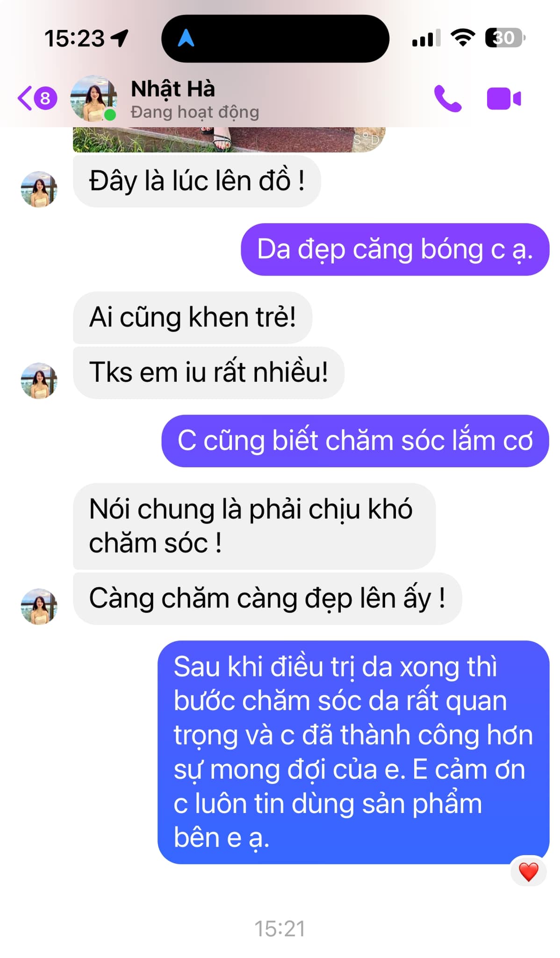Tap the back arrow chevron
The height and width of the screenshot is (958, 560).
(24, 98)
